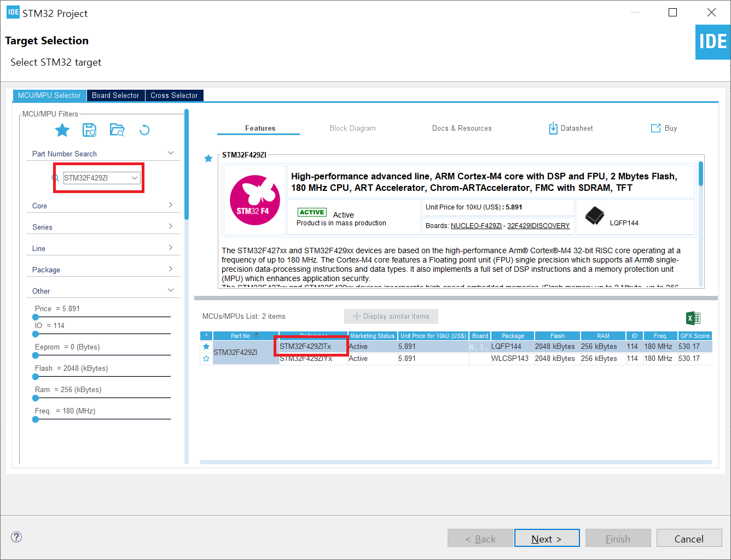Open the Block Diagram tab
The image size is (731, 560).
(x=352, y=128)
